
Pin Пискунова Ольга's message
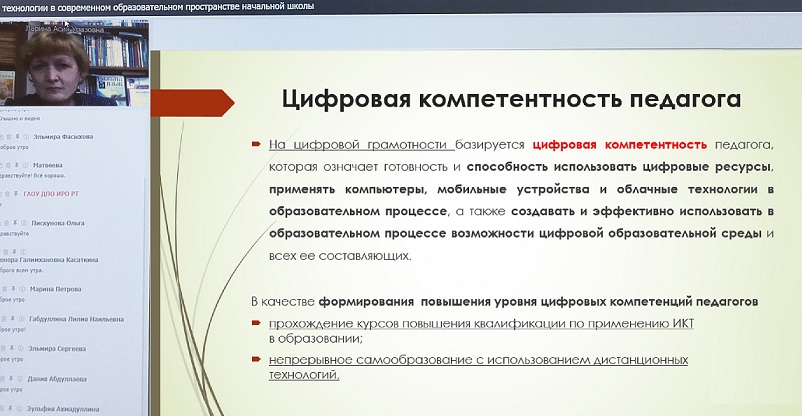point(15,223)
